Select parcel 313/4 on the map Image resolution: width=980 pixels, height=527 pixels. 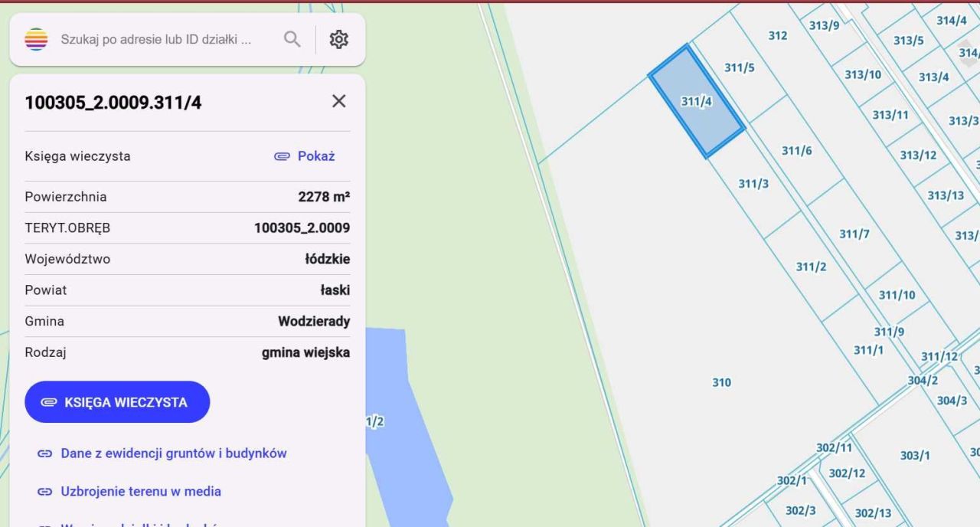(x=933, y=77)
